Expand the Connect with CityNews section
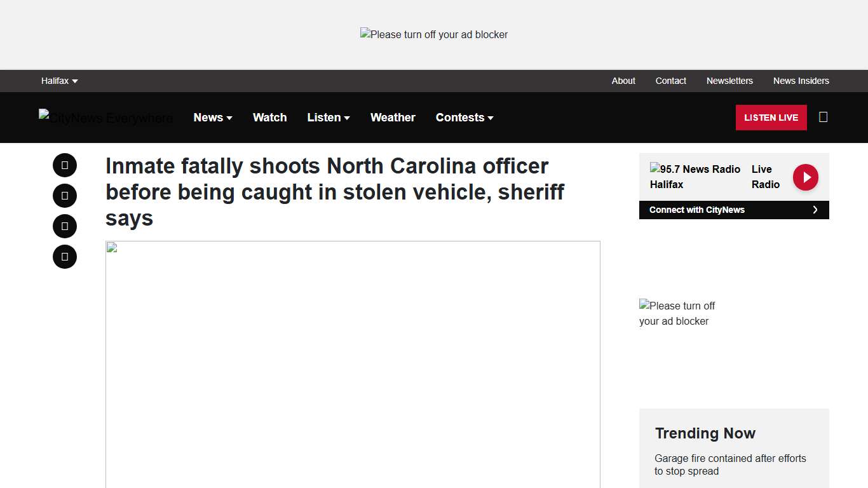 734,210
